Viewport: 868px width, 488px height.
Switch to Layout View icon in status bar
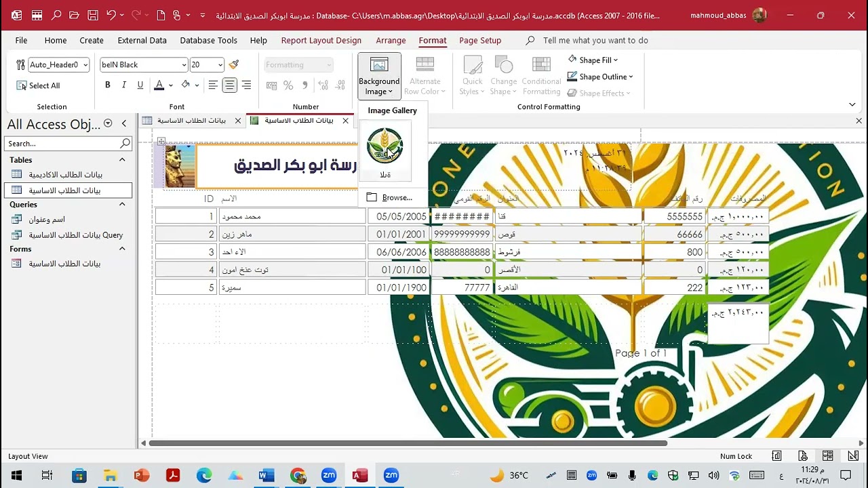(x=827, y=456)
